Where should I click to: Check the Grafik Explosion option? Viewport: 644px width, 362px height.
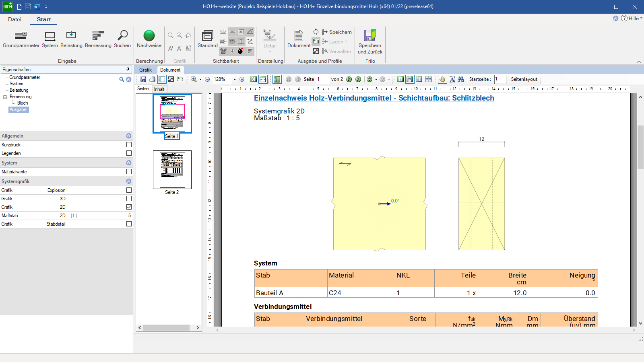point(129,190)
